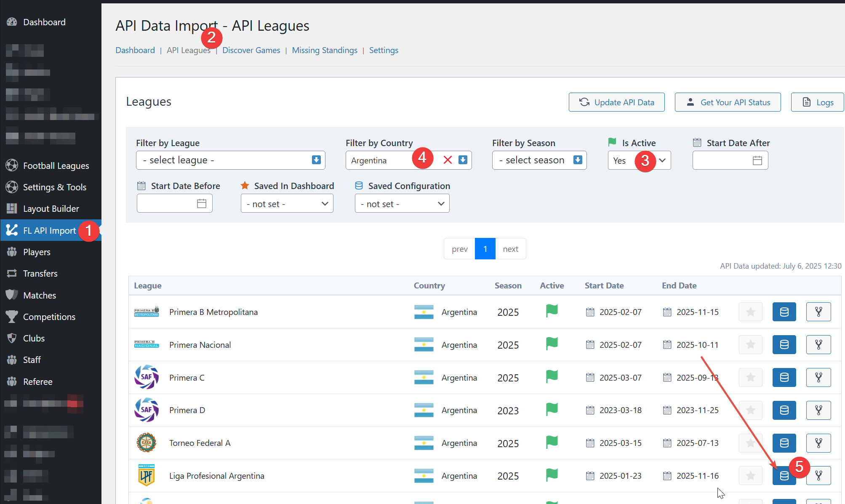The image size is (845, 504).
Task: Click Start Date After input field
Action: click(730, 160)
